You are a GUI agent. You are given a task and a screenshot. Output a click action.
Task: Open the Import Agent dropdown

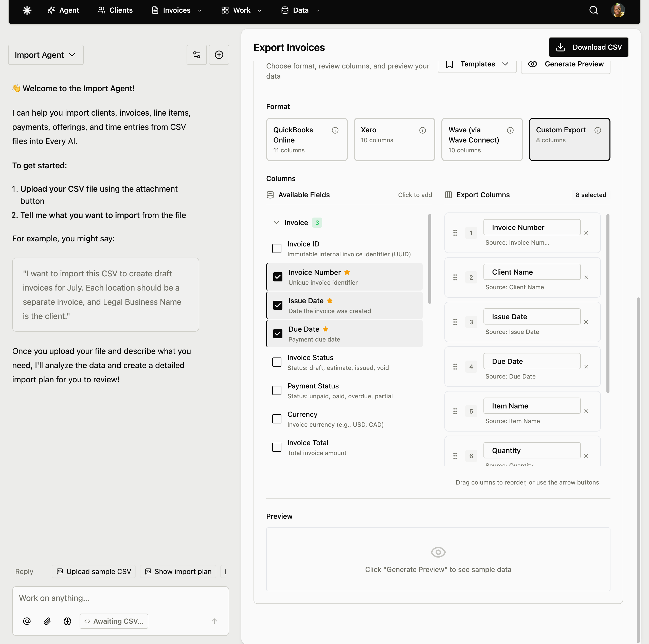[45, 55]
